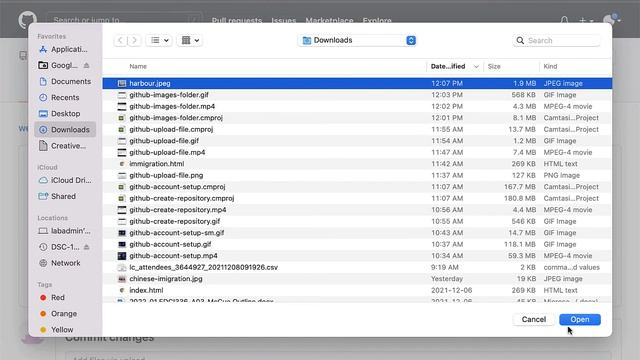Select the Orange tag
640x360 pixels.
(x=65, y=313)
